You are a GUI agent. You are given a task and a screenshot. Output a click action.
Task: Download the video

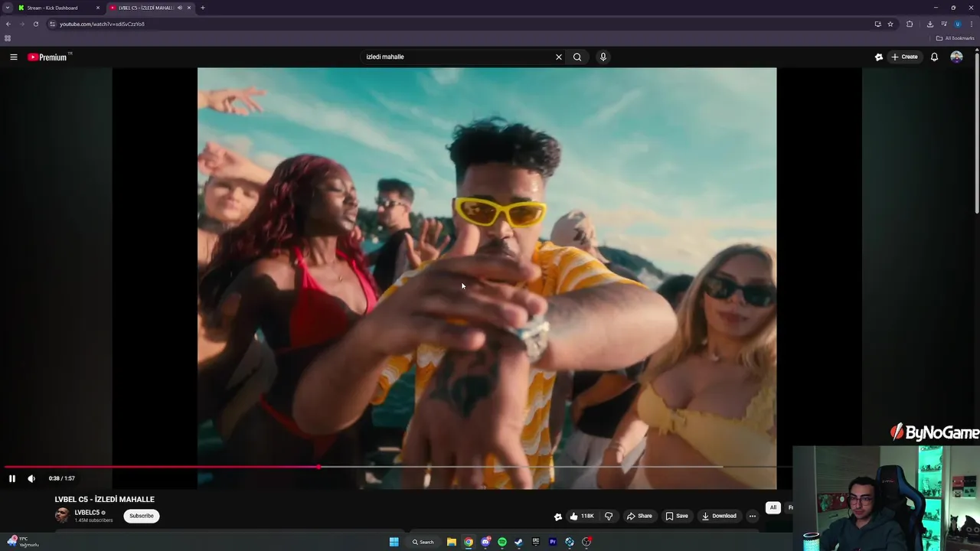click(719, 516)
